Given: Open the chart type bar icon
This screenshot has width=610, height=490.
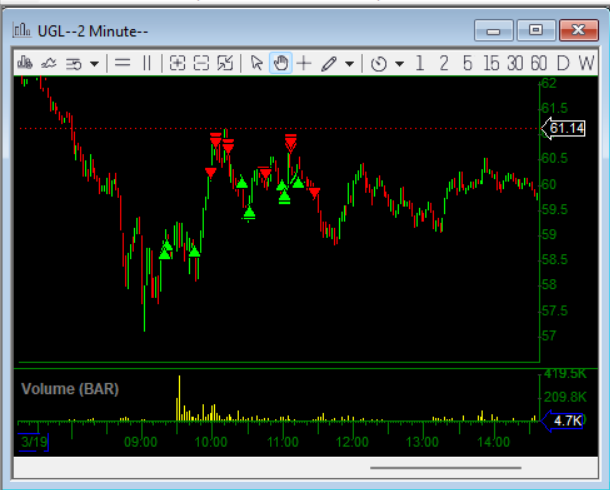Looking at the screenshot, I should pyautogui.click(x=25, y=63).
